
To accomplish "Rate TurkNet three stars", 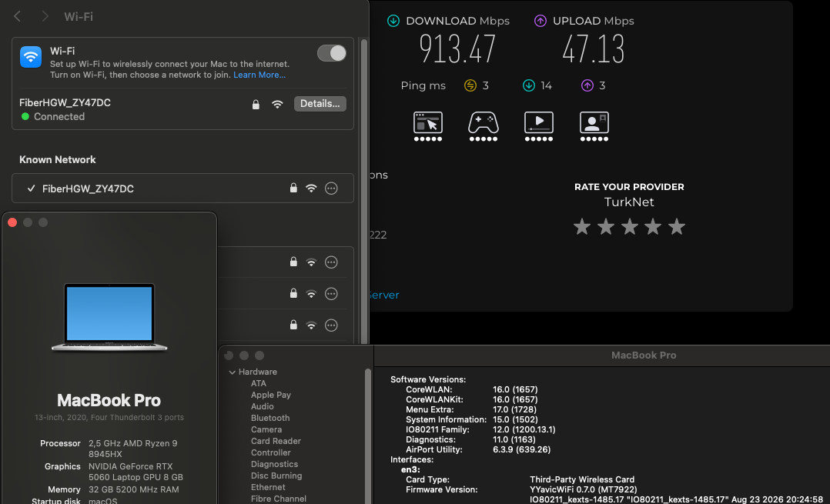I will click(629, 227).
